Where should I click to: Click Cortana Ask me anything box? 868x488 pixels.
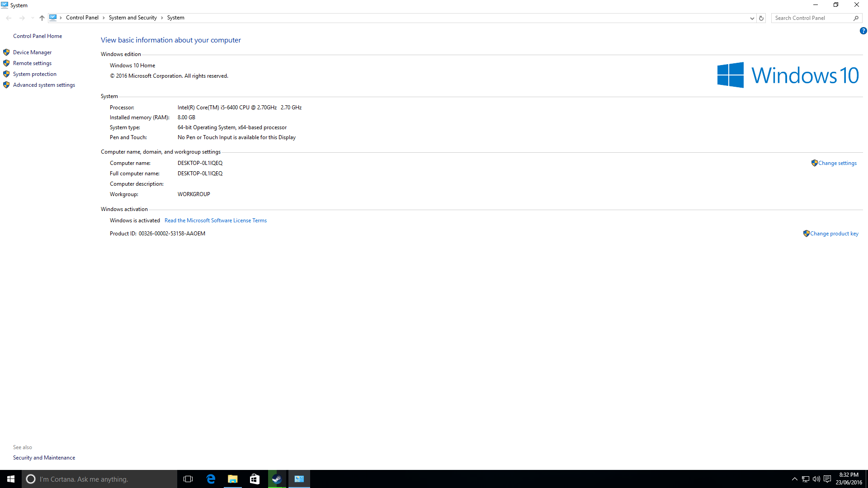pos(99,479)
